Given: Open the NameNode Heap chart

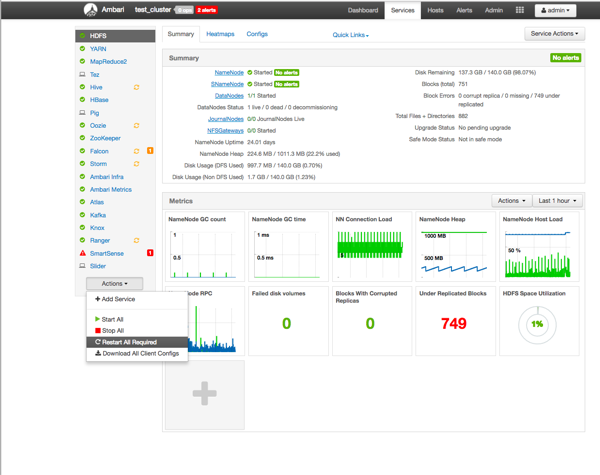Looking at the screenshot, I should tap(455, 246).
